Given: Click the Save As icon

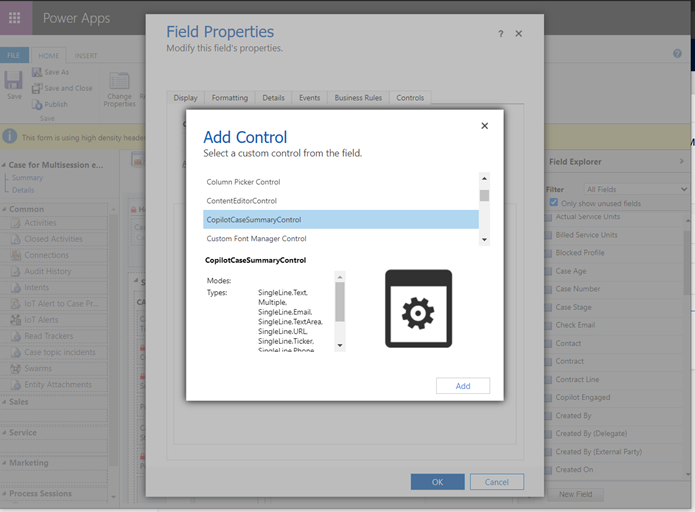Looking at the screenshot, I should click(x=37, y=73).
